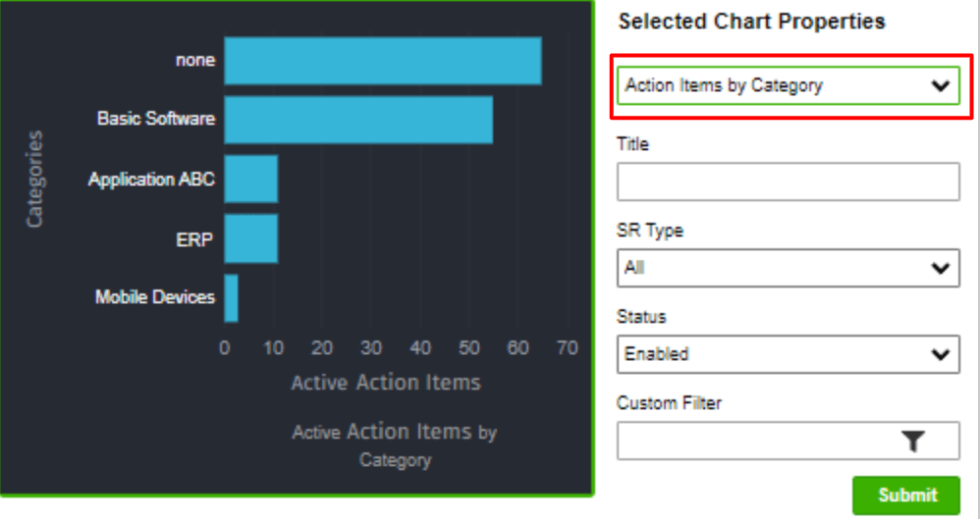Click the ERP bar in chart
Screen dimensions: 980x519
[250, 238]
